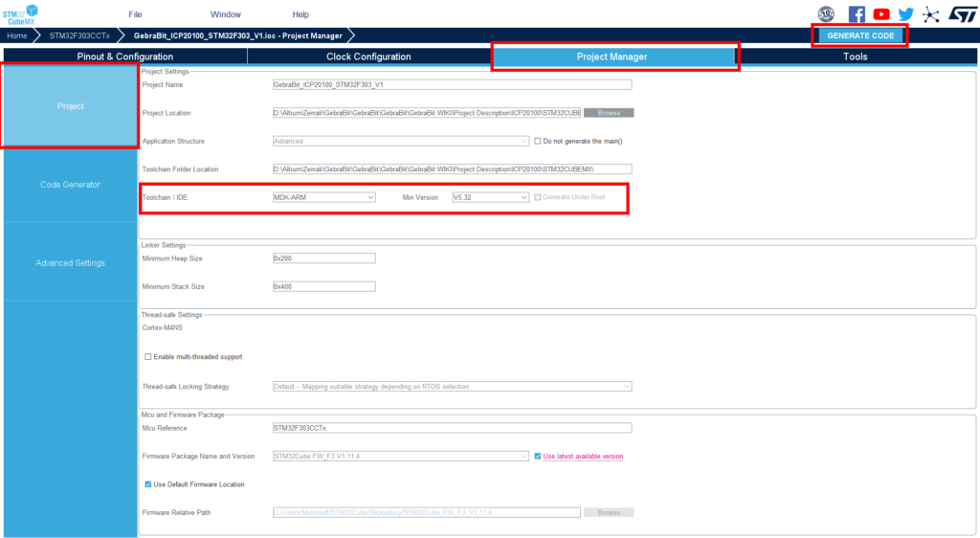This screenshot has width=980, height=538.
Task: Click the STM32CubeMX logo icon
Action: point(20,13)
